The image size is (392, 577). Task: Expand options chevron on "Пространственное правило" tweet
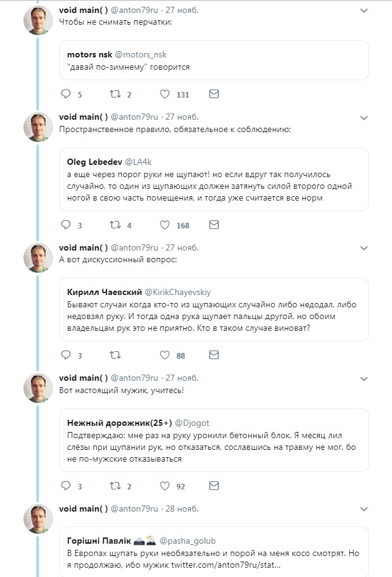[364, 117]
